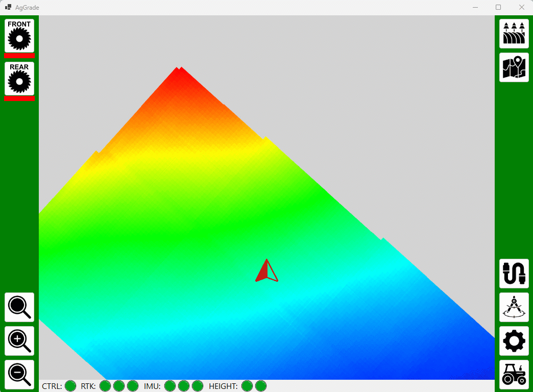The image size is (533, 392).
Task: Open the drafting compass calibration icon
Action: pos(514,307)
